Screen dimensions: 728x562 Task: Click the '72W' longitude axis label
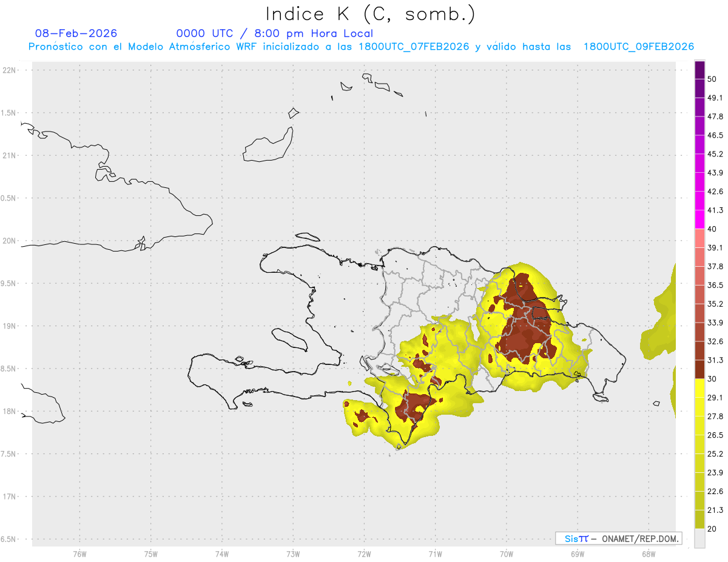tap(364, 554)
